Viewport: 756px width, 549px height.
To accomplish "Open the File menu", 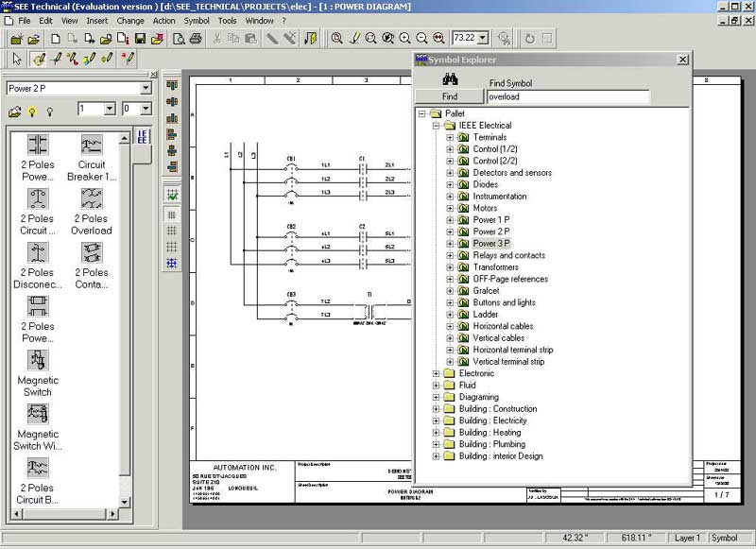I will pyautogui.click(x=25, y=21).
